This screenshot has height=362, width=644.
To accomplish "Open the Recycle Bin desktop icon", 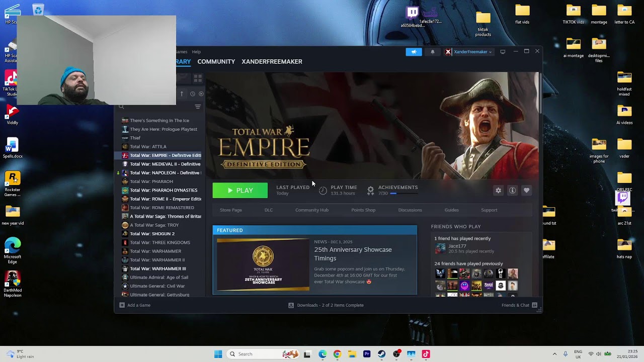I will click(x=38, y=10).
